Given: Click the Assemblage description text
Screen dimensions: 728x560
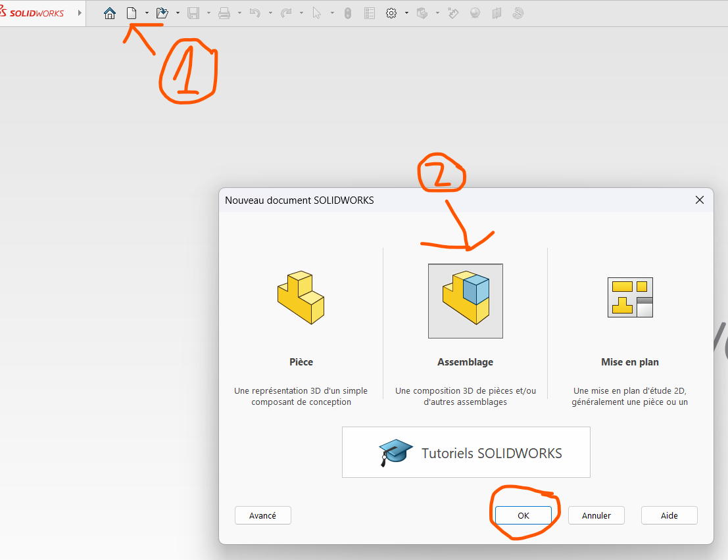Looking at the screenshot, I should click(465, 396).
